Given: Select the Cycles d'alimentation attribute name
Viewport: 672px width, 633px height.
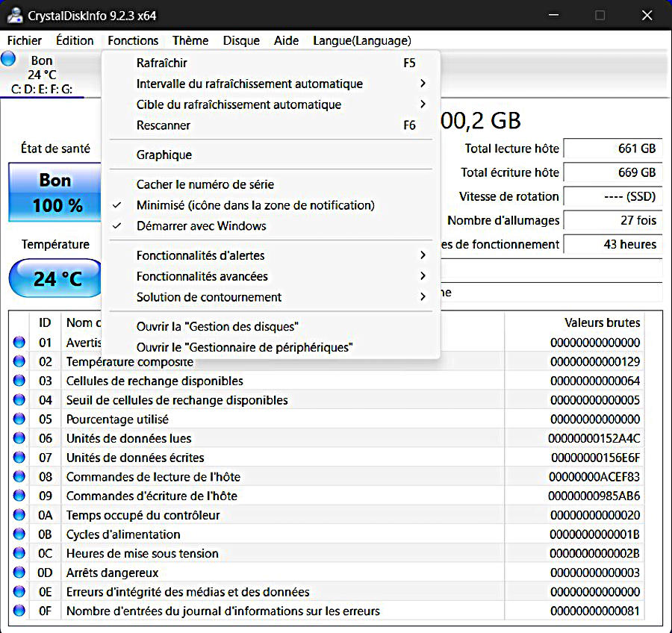Looking at the screenshot, I should 123,534.
